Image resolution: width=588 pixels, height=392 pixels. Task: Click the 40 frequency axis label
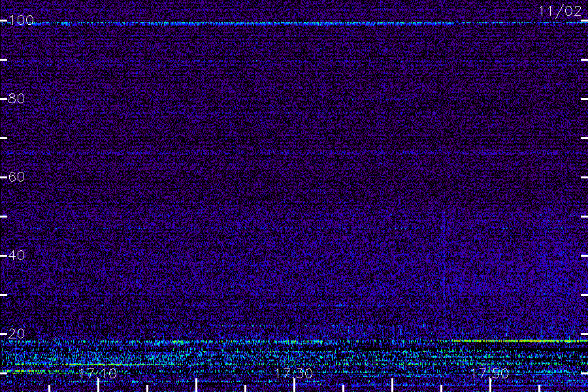point(16,255)
